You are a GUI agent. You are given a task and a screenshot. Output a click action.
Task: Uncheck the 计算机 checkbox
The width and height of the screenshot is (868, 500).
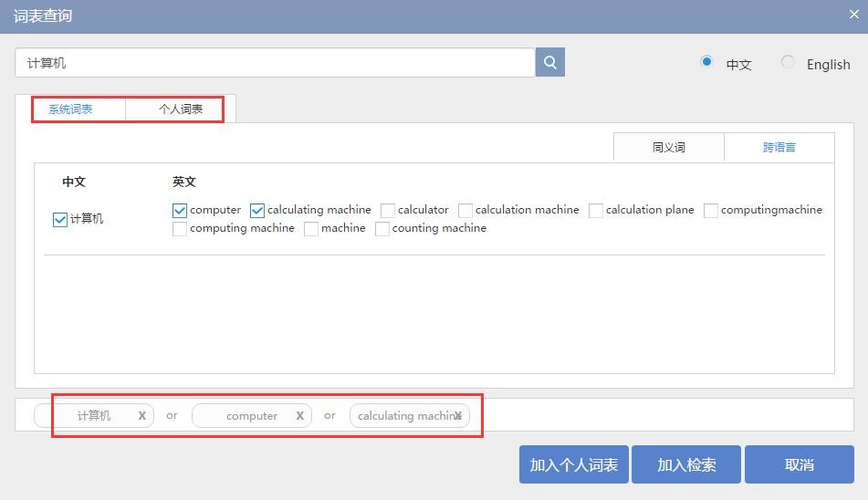60,220
